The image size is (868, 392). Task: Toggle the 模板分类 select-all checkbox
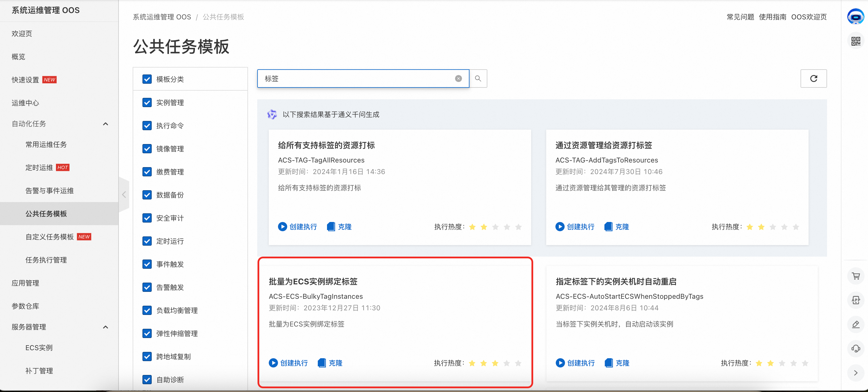pos(147,79)
